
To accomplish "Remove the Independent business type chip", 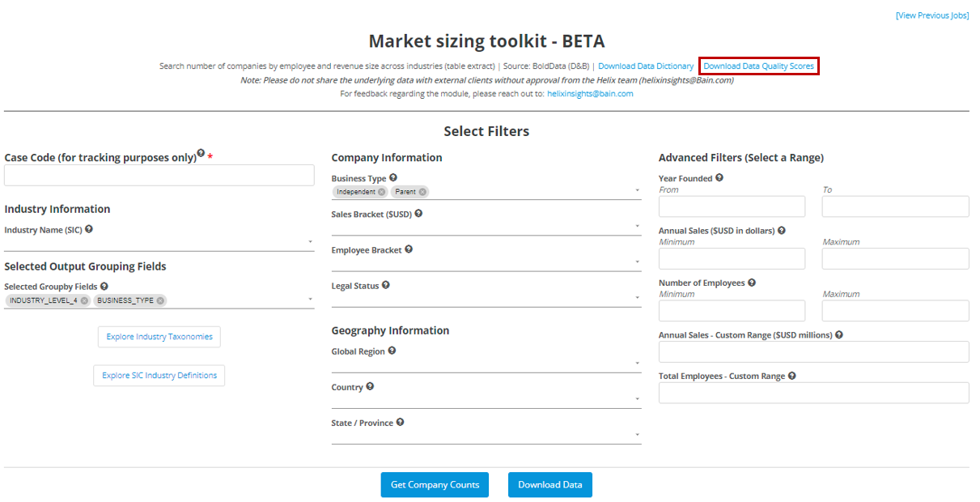I will pyautogui.click(x=382, y=192).
